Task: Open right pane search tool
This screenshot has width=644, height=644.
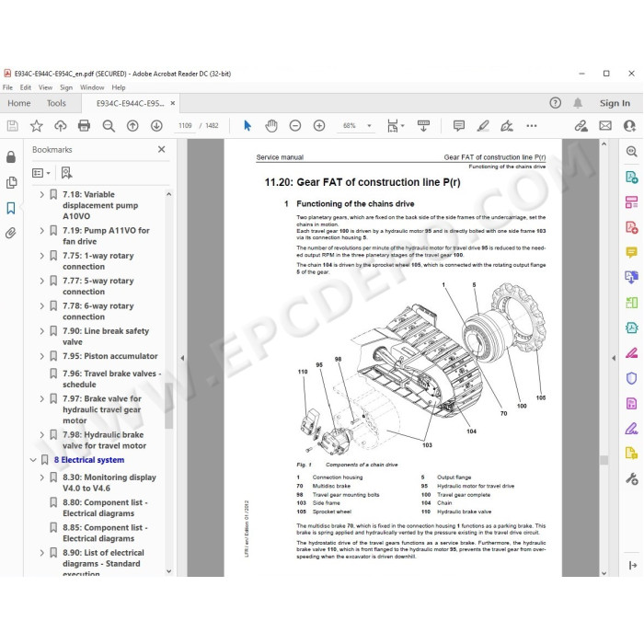Action: pyautogui.click(x=632, y=152)
